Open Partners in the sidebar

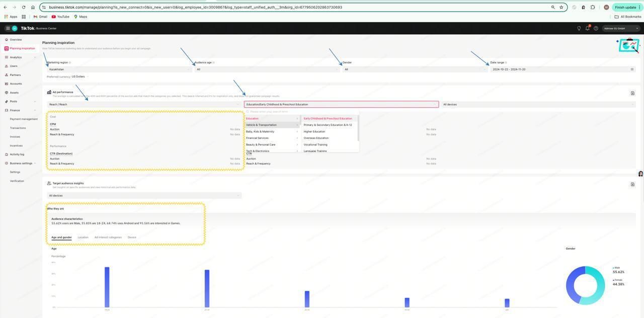point(15,75)
